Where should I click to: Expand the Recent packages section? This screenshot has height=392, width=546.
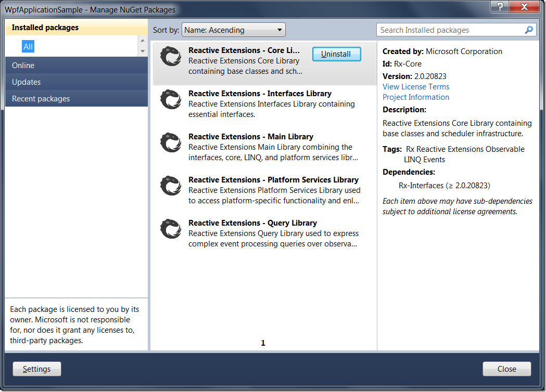pyautogui.click(x=77, y=99)
